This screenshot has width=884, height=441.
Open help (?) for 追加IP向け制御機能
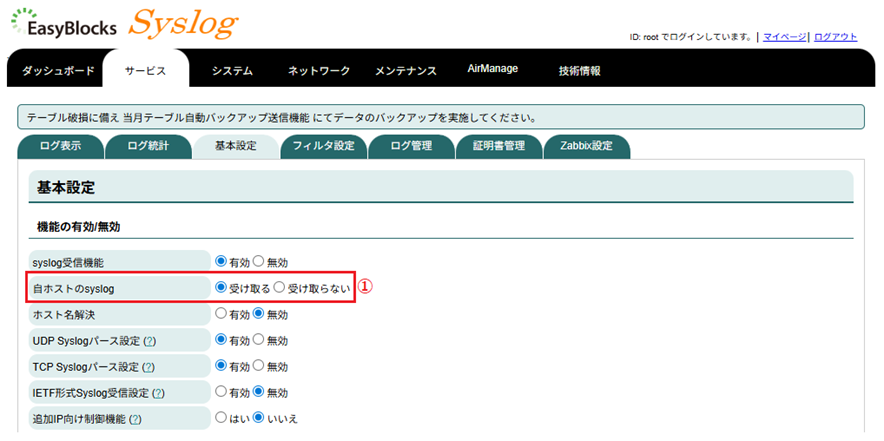[135, 419]
